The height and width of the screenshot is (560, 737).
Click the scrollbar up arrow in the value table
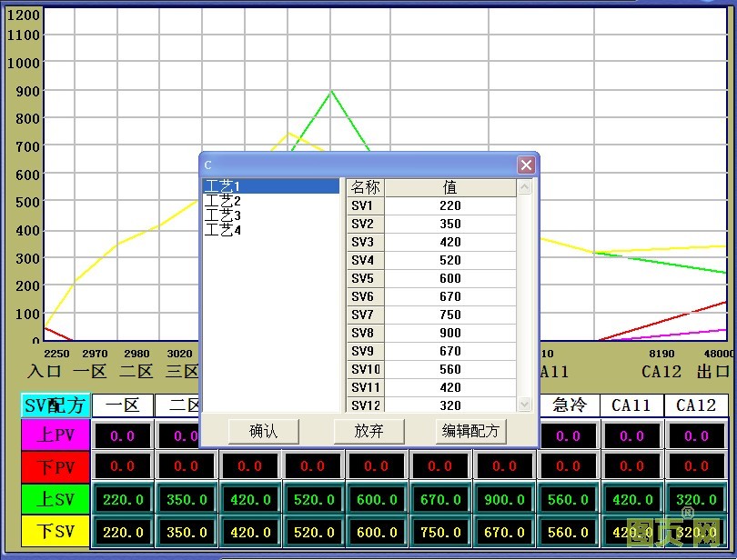point(524,187)
